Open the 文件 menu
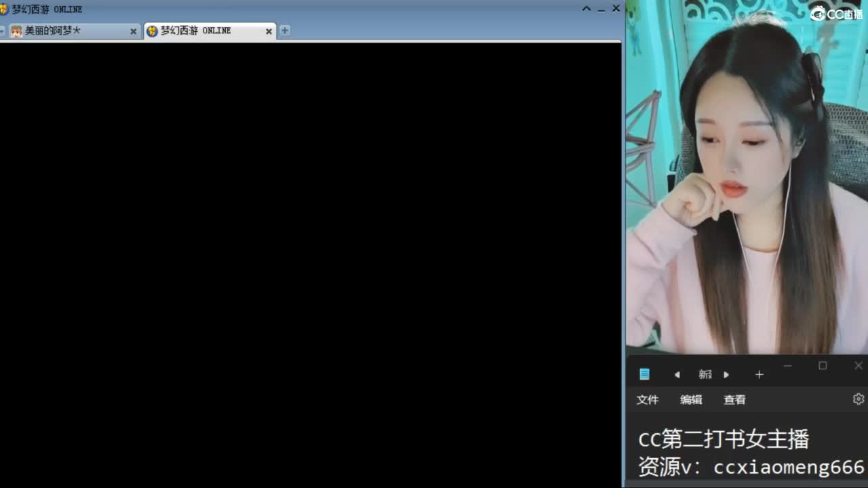868x488 pixels. [x=648, y=399]
